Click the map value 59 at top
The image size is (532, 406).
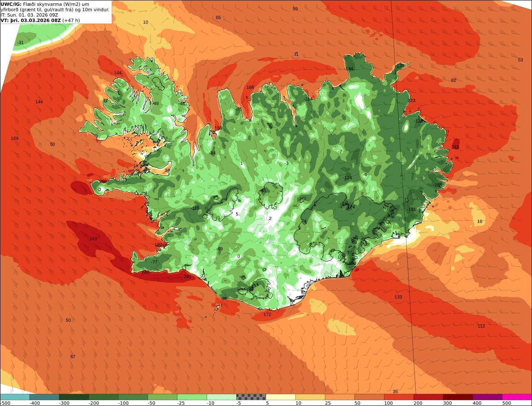(295, 9)
